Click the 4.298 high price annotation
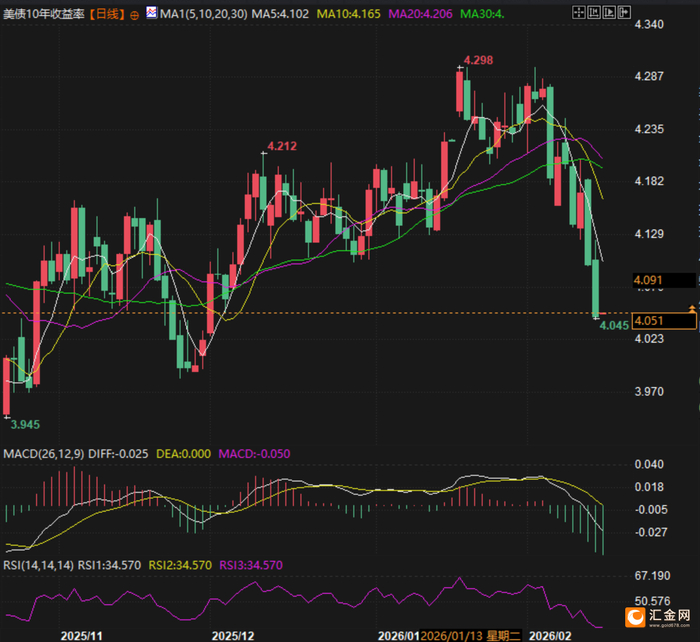Image resolution: width=700 pixels, height=642 pixels. [478, 60]
